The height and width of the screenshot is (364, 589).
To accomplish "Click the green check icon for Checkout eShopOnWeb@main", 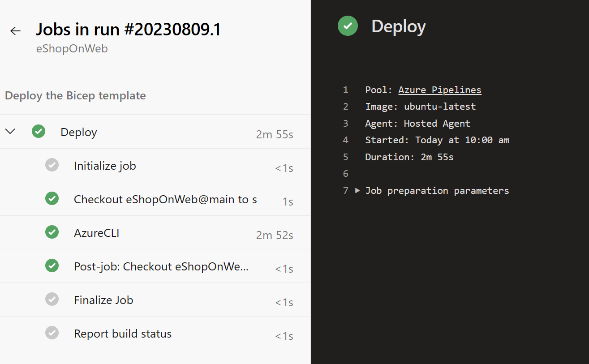I will tap(52, 198).
